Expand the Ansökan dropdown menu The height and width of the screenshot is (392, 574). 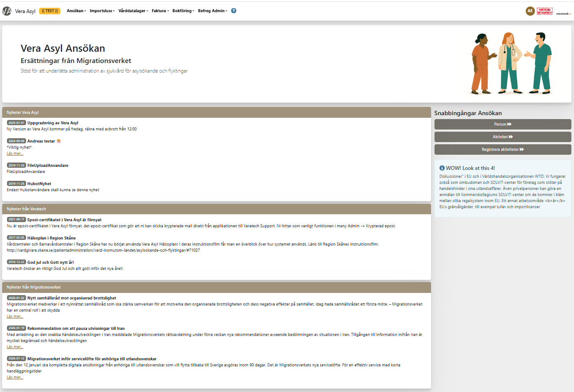pyautogui.click(x=76, y=11)
